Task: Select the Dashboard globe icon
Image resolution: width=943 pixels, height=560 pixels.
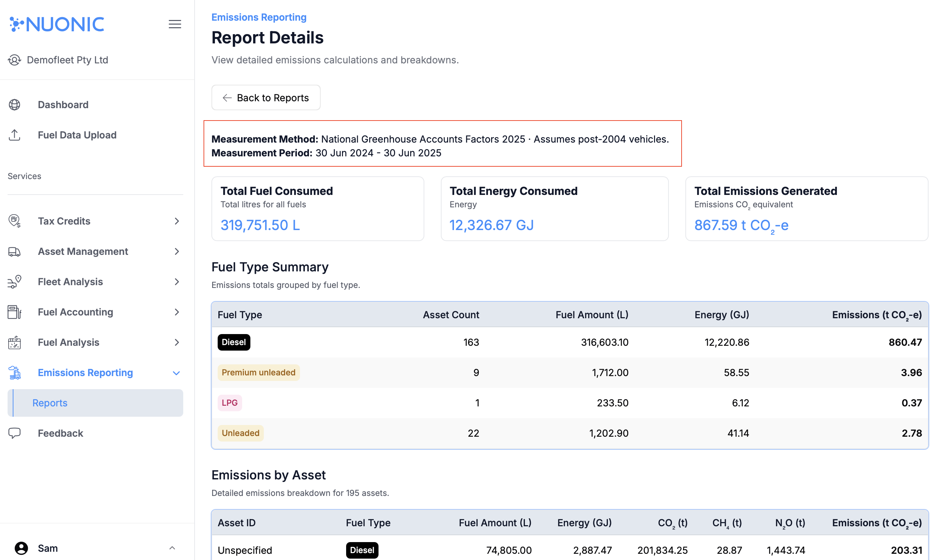Action: point(14,105)
